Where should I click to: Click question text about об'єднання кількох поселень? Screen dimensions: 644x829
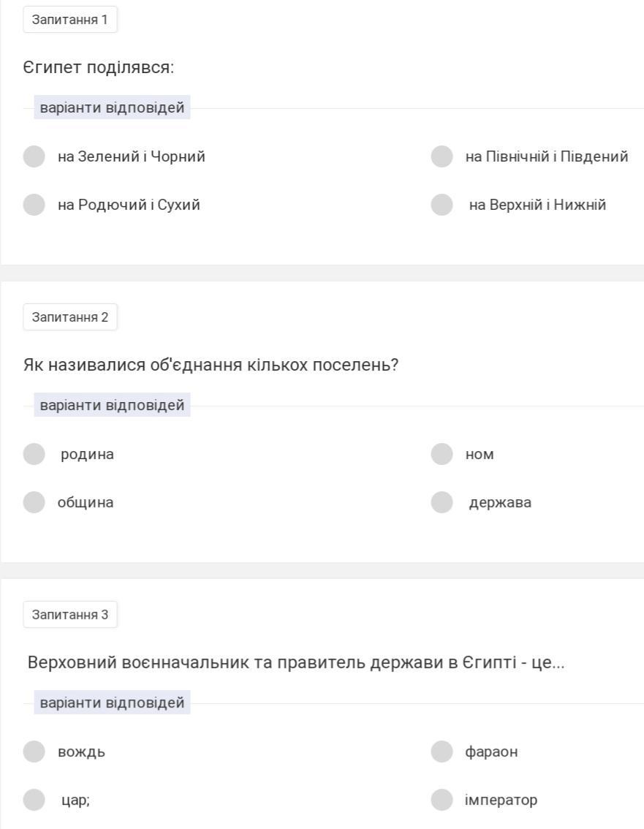211,365
